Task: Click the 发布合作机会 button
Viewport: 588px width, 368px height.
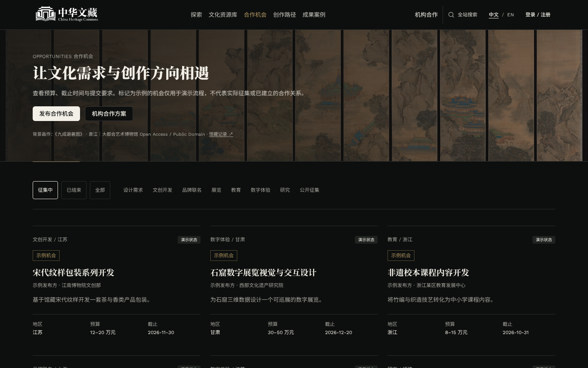Action: tap(56, 114)
